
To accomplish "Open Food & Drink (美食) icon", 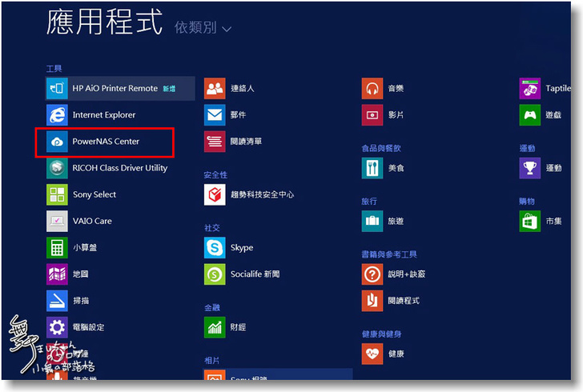I will (372, 168).
